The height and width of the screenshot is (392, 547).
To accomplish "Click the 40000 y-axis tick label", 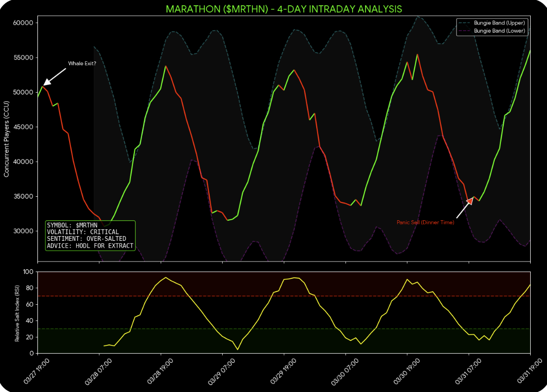I will pos(23,162).
